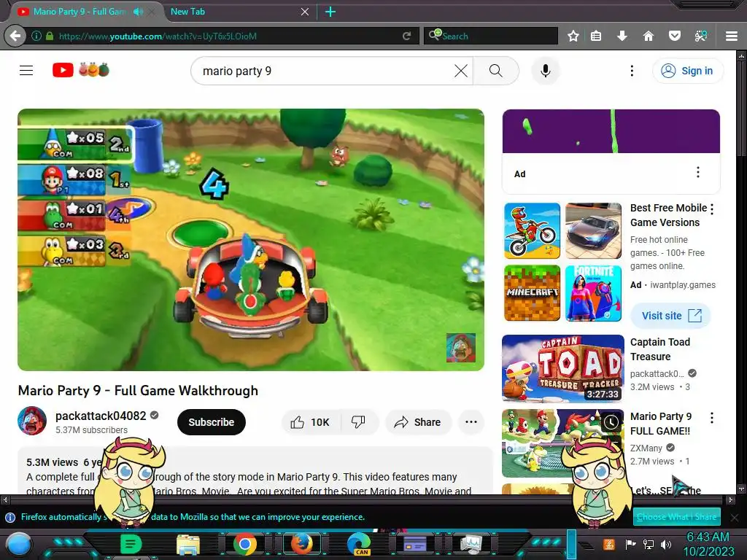747x560 pixels.
Task: Go to YouTube home via logo
Action: [81, 70]
